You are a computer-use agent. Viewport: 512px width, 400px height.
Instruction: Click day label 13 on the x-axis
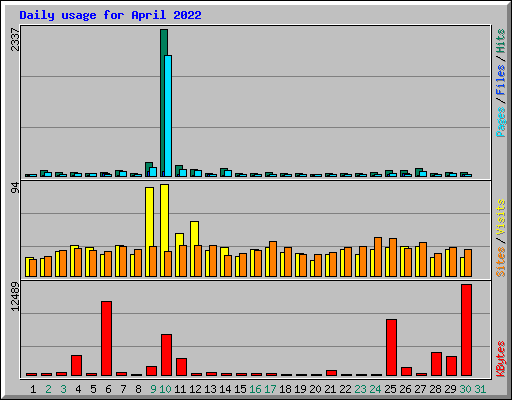210,389
